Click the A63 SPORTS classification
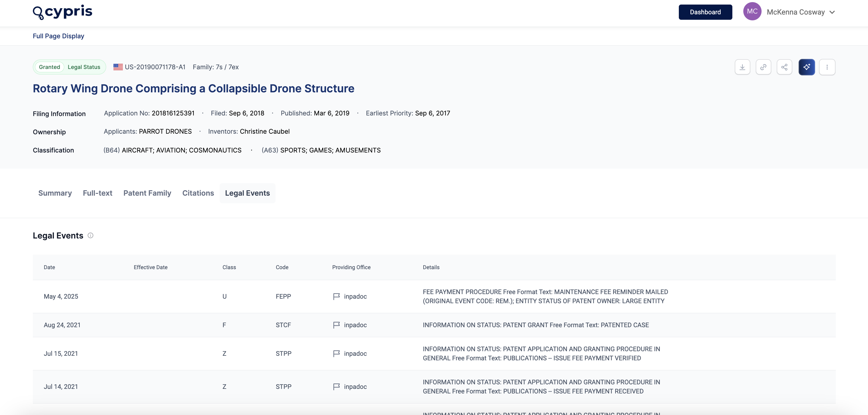The image size is (868, 415). coord(321,150)
